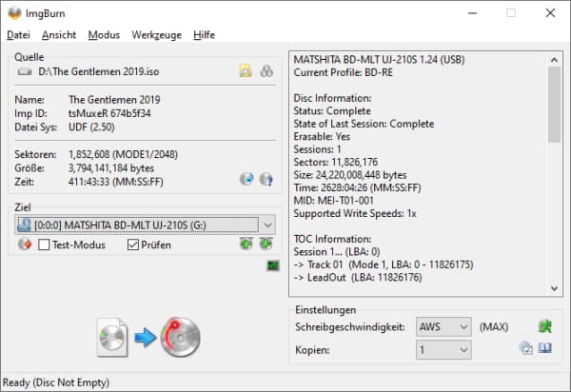571x392 pixels.
Task: Click the 'Erasable: Yes' line
Action: pos(322,136)
